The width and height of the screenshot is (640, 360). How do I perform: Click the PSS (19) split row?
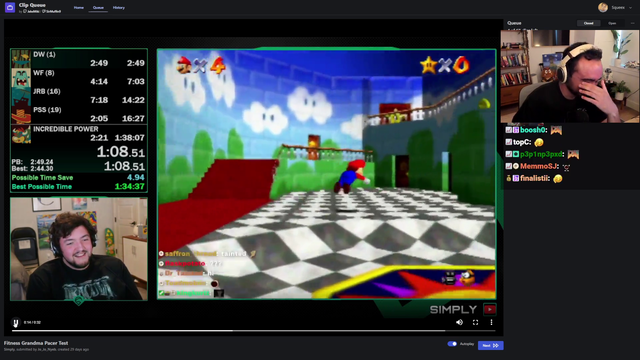(78, 114)
